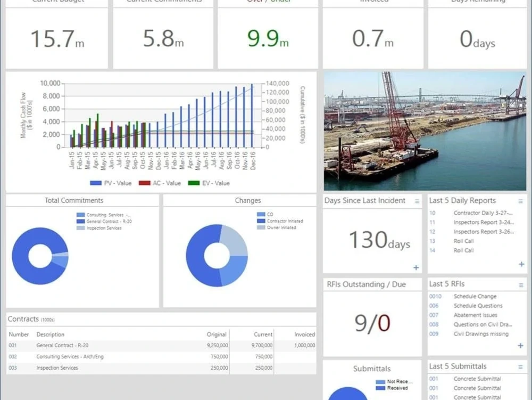Open menu icon of Last 5 Submittals panel

pyautogui.click(x=520, y=367)
